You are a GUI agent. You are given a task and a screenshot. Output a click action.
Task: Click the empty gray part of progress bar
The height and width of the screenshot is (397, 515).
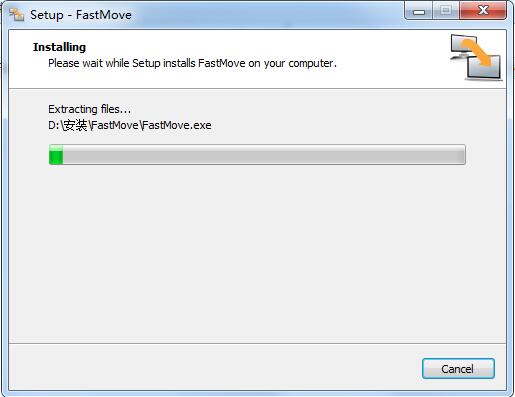264,155
